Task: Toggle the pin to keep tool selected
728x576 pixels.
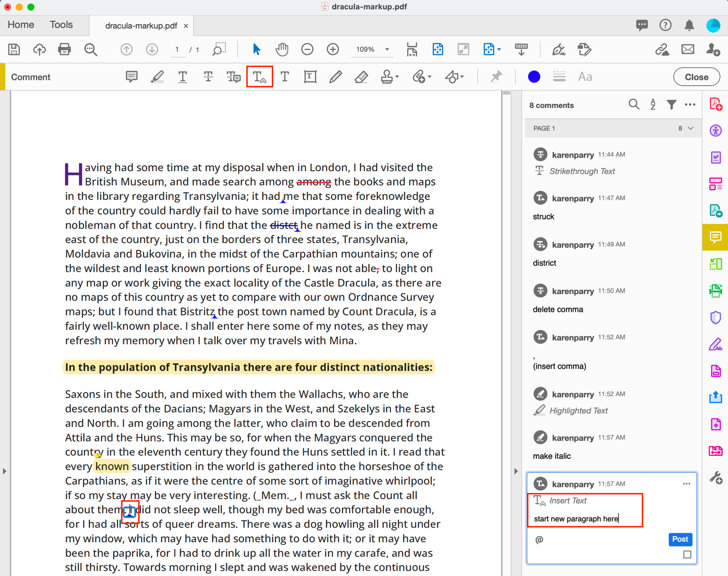Action: 496,77
